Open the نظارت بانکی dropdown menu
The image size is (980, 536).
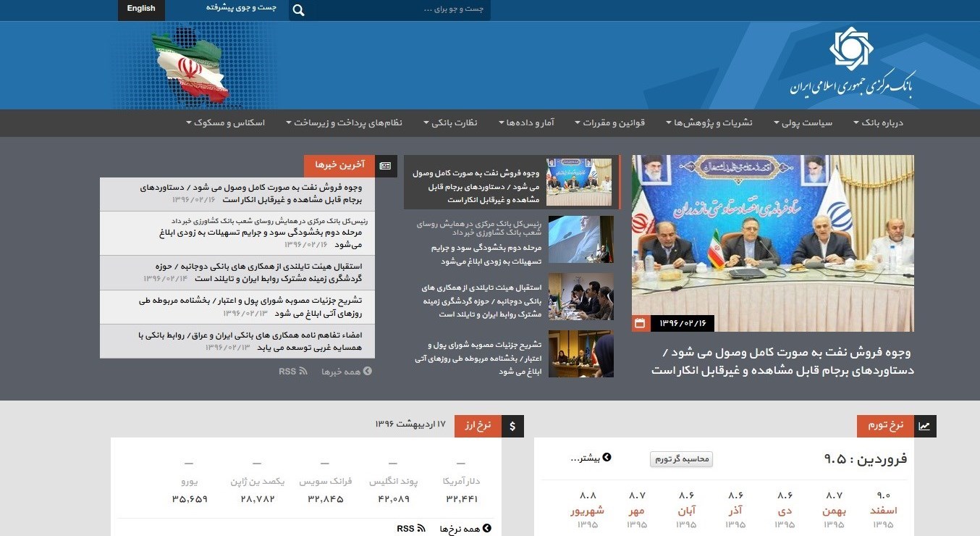coord(450,123)
